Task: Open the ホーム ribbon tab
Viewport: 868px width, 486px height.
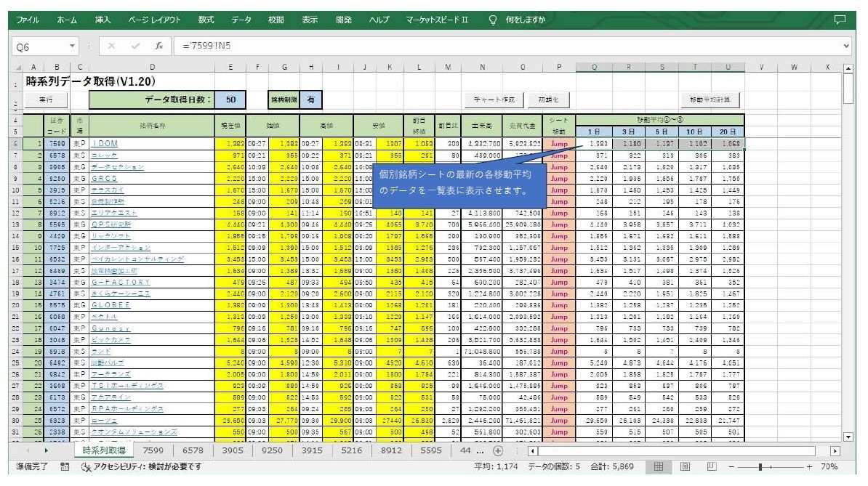Action: click(67, 20)
